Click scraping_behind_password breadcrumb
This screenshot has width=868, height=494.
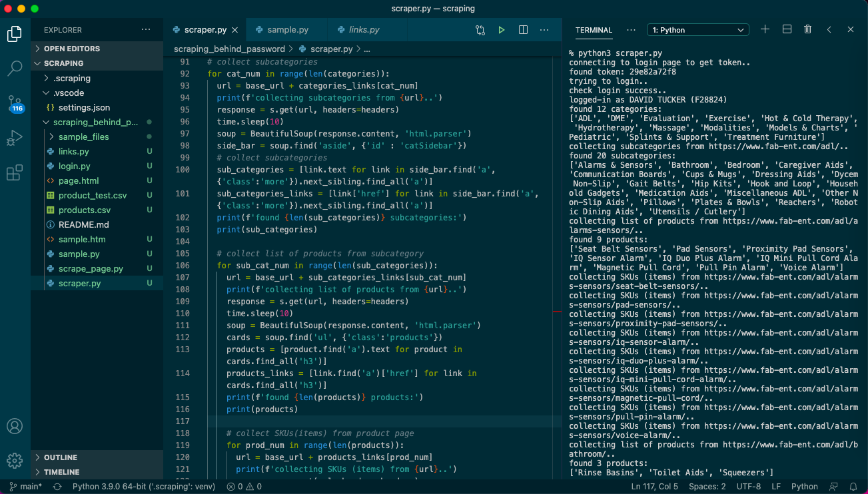(x=229, y=49)
